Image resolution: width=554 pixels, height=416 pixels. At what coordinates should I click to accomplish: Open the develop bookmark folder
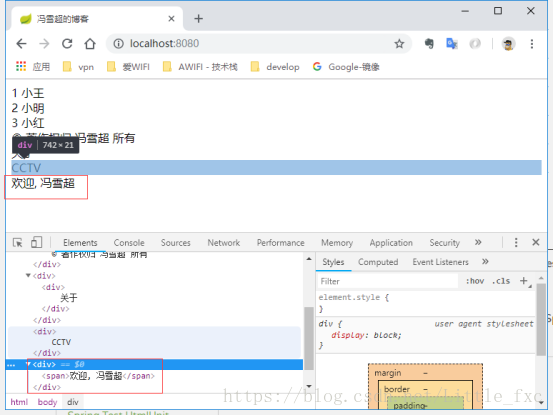tap(275, 67)
